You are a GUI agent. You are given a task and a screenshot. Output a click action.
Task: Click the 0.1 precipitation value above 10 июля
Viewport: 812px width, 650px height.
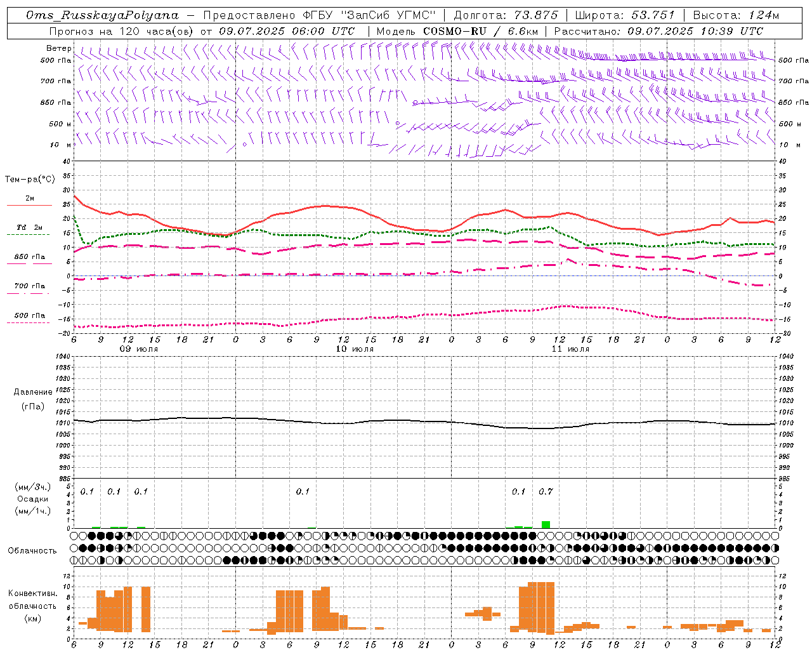(x=303, y=491)
